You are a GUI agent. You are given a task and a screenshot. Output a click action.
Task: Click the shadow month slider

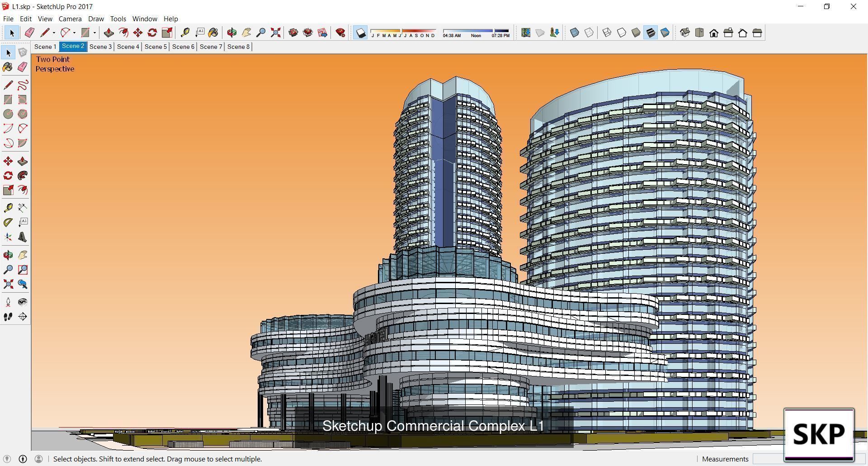(403, 33)
